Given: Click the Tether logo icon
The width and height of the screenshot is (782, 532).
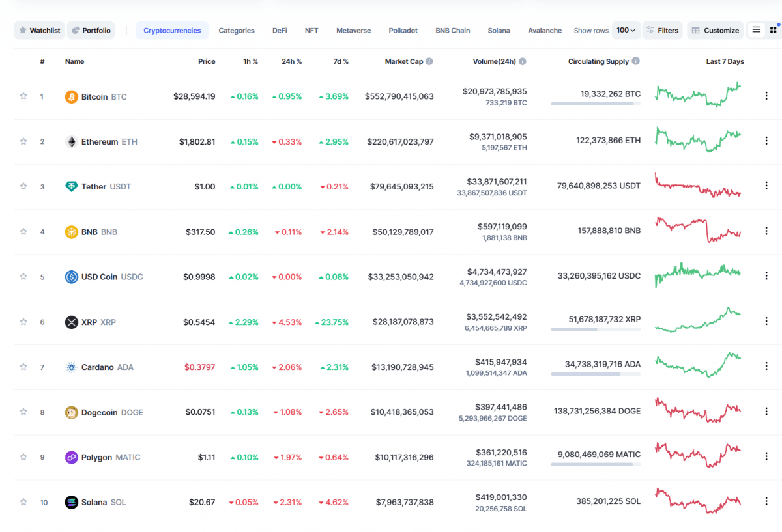Looking at the screenshot, I should pyautogui.click(x=71, y=187).
